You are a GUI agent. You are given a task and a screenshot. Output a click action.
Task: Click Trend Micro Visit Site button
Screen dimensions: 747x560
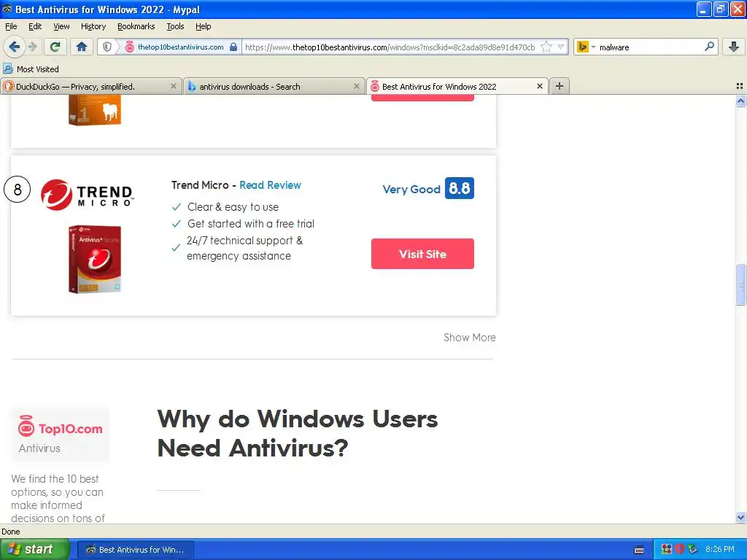click(422, 254)
